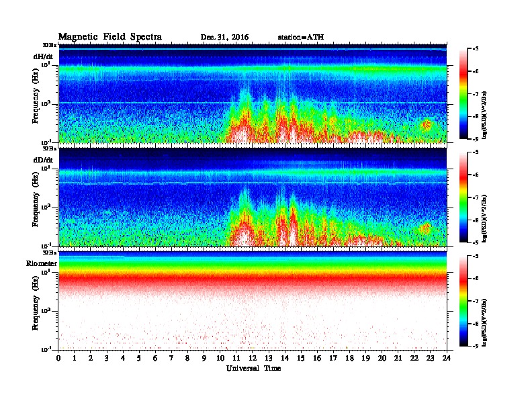
Task: Click the time axis tick label "16"
Action: click(x=317, y=358)
